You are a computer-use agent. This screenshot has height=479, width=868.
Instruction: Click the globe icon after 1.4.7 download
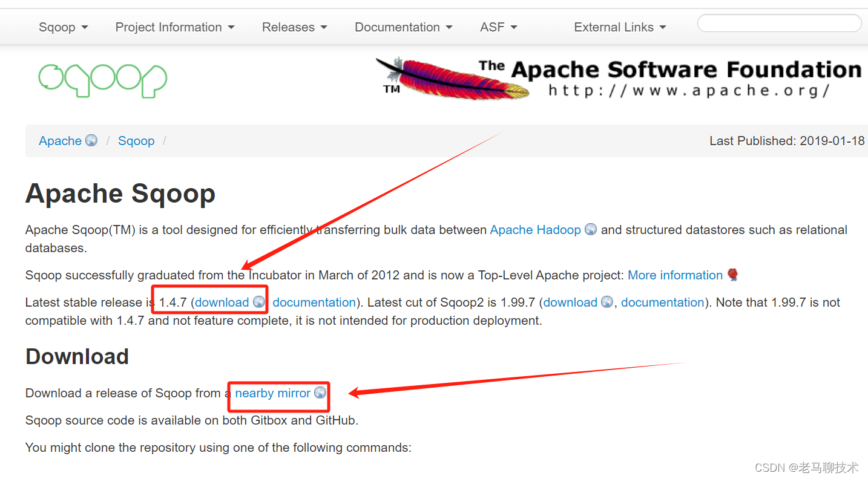[x=258, y=302]
